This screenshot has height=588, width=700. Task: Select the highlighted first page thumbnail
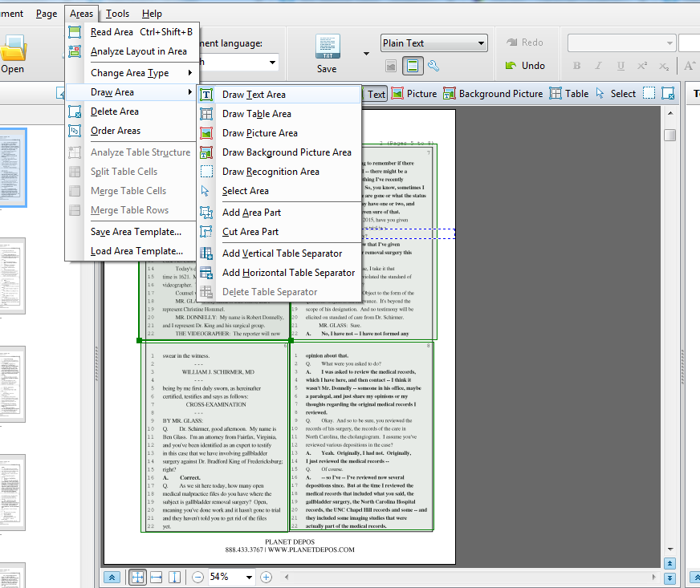13,168
